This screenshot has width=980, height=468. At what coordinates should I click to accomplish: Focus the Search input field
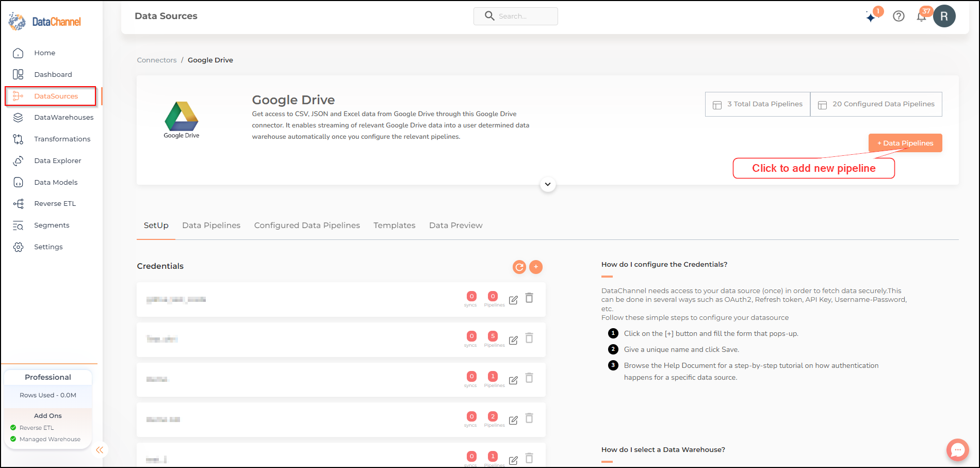tap(516, 16)
